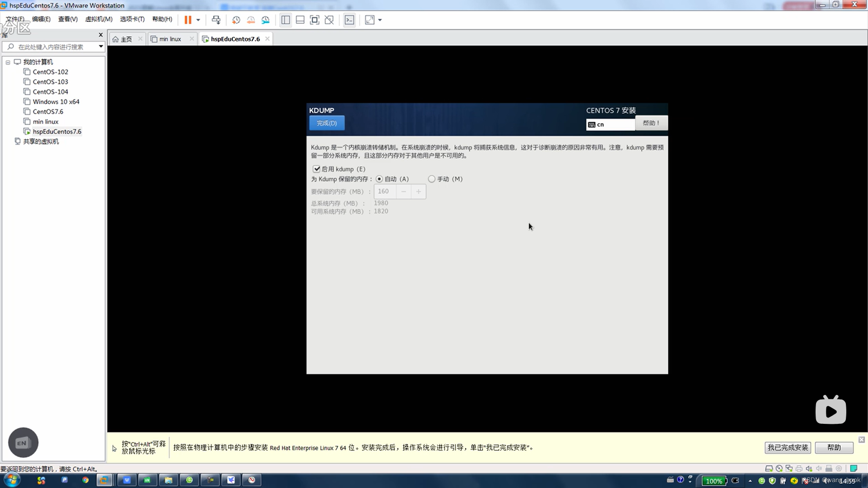This screenshot has height=488, width=868.
Task: Select the 自动 (A) memory radio button
Action: click(x=379, y=179)
